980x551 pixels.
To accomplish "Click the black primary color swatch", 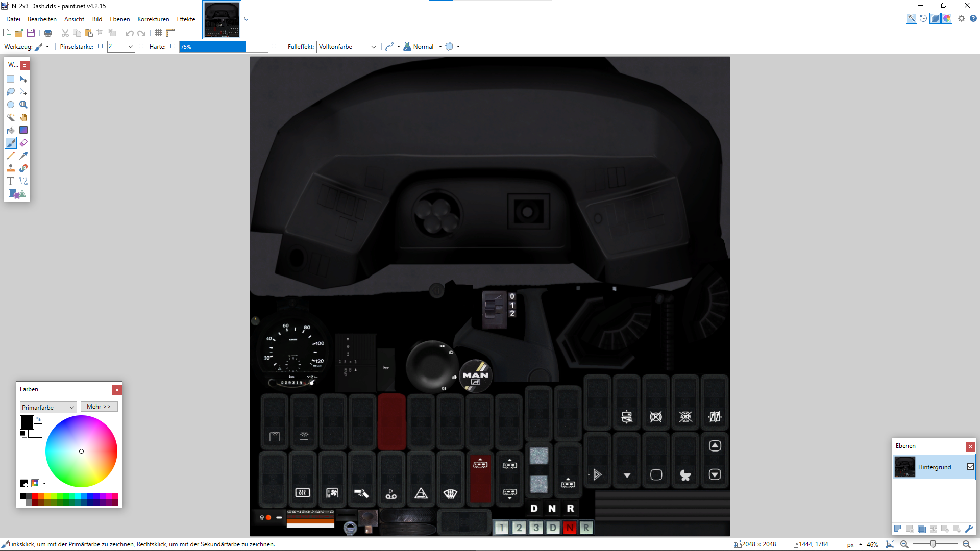I will point(27,422).
